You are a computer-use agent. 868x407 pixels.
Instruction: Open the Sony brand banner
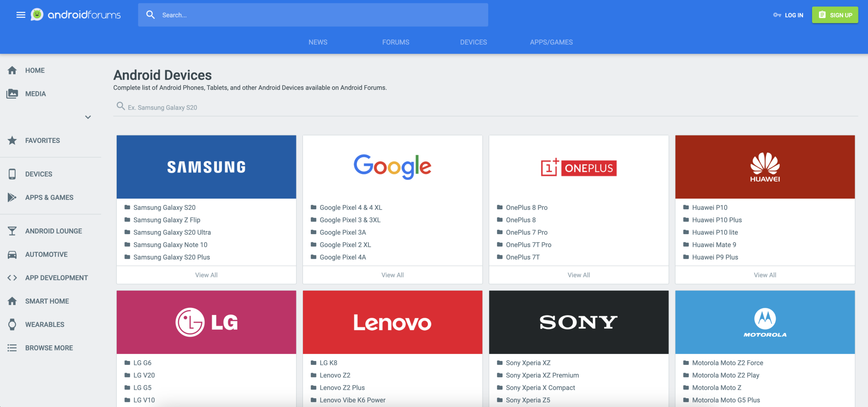[x=579, y=322]
